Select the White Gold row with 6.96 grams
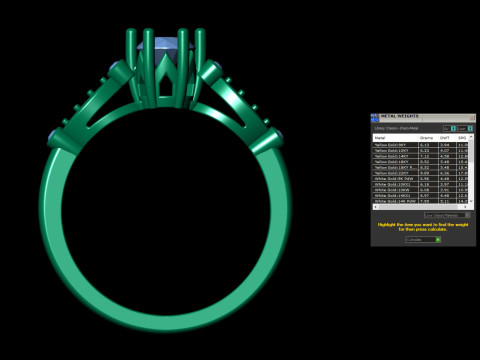The height and width of the screenshot is (360, 480). (421, 179)
